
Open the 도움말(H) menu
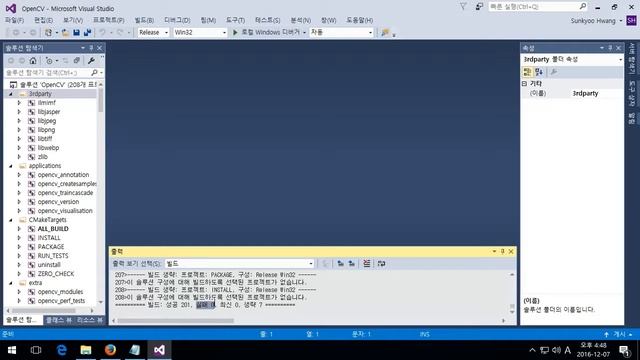coord(360,20)
